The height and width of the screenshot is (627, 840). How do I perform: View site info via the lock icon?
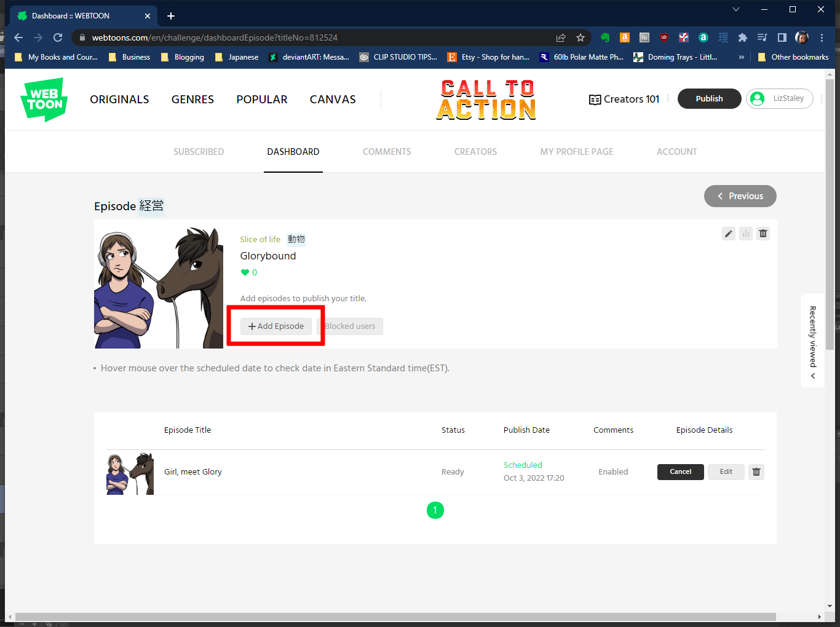(x=82, y=37)
